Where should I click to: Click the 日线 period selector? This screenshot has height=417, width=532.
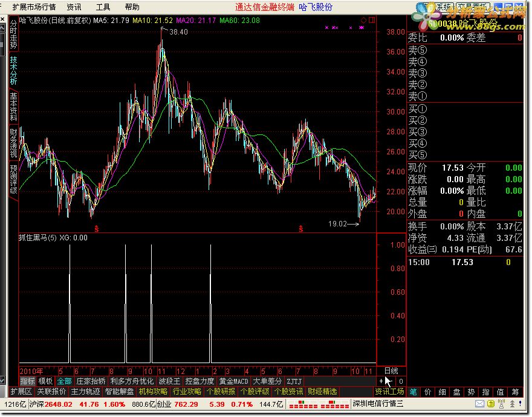tap(391, 371)
